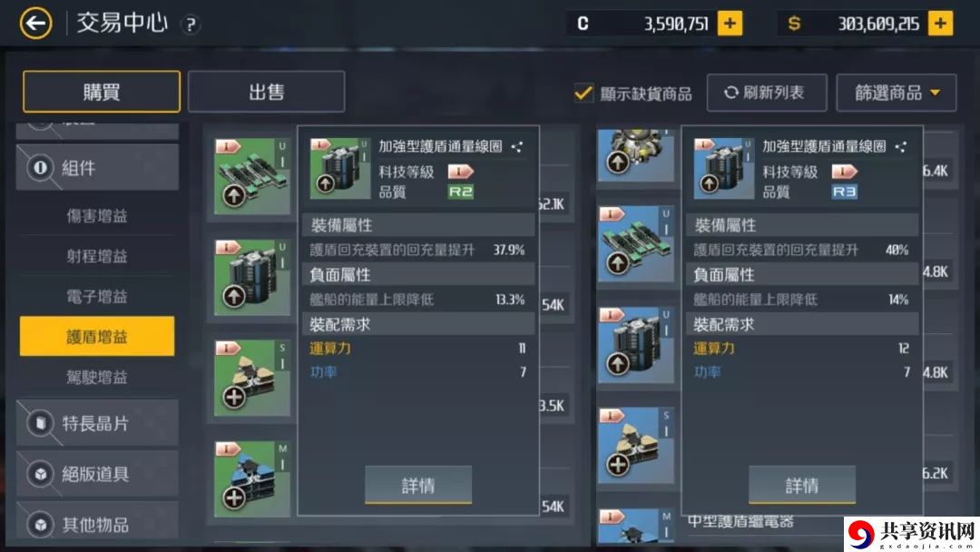Collapse the 組件 category section
The width and height of the screenshot is (980, 552).
[x=97, y=168]
